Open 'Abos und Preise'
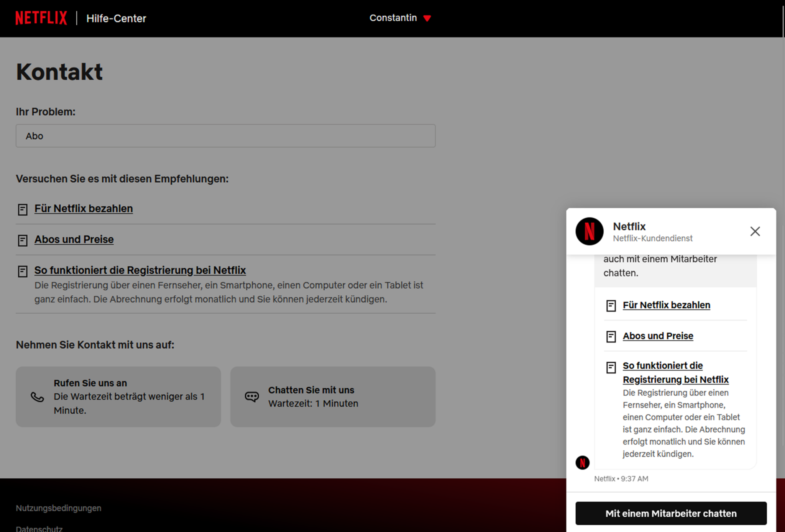785x532 pixels. pyautogui.click(x=74, y=239)
